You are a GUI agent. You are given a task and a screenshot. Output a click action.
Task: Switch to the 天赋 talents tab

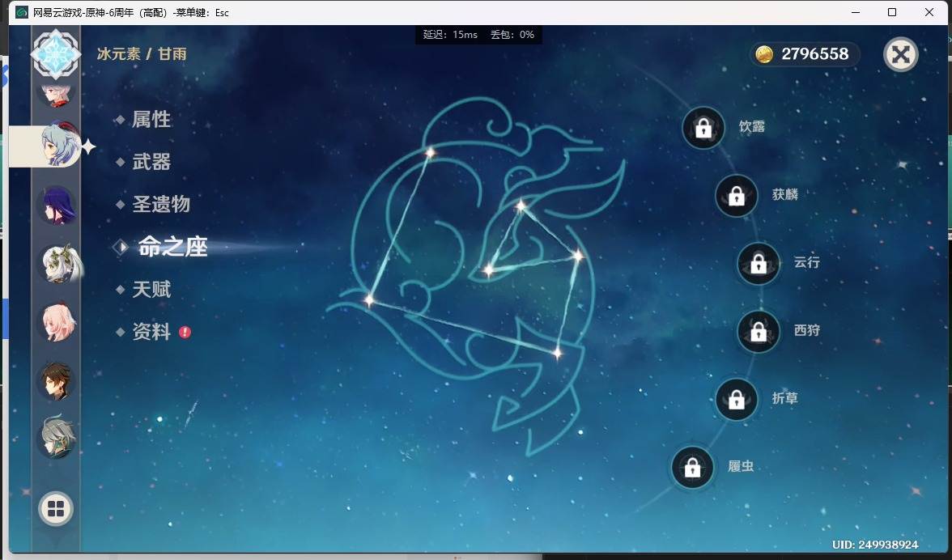click(x=151, y=290)
